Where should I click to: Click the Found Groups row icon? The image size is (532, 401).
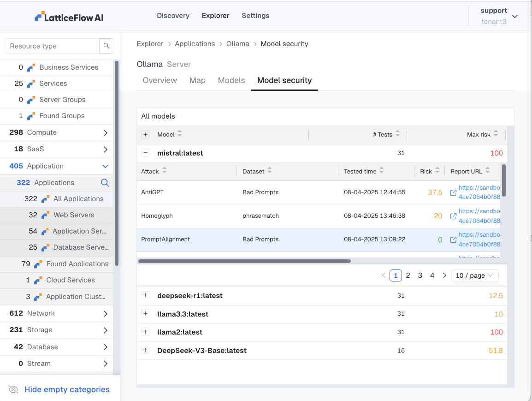point(31,116)
